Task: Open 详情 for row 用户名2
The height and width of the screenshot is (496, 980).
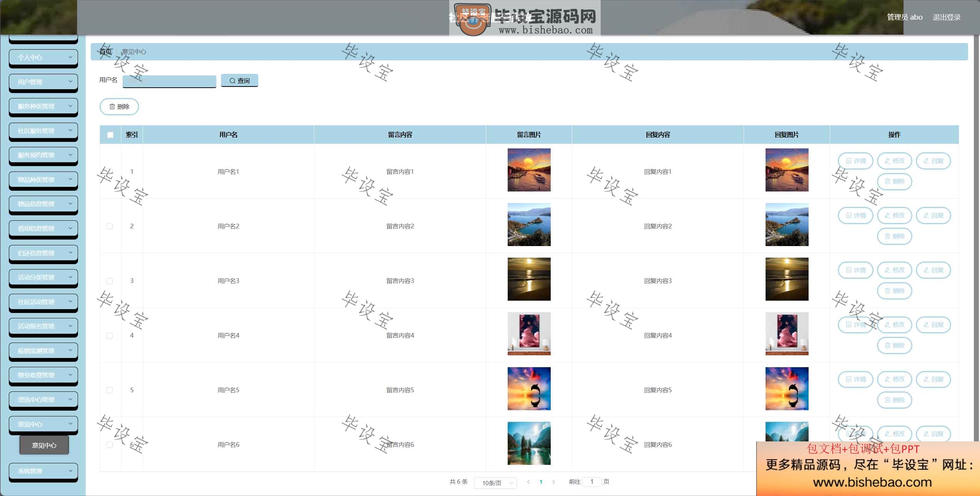Action: tap(855, 215)
